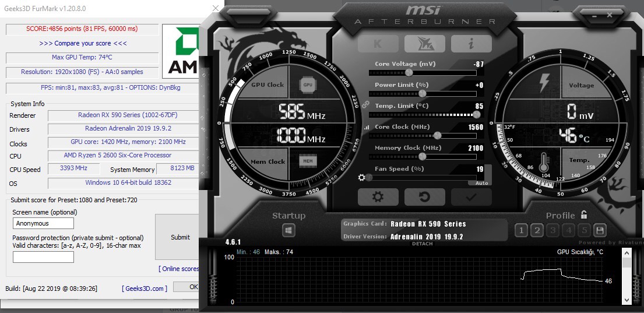Click the SCORE 4856 points result field

click(82, 29)
